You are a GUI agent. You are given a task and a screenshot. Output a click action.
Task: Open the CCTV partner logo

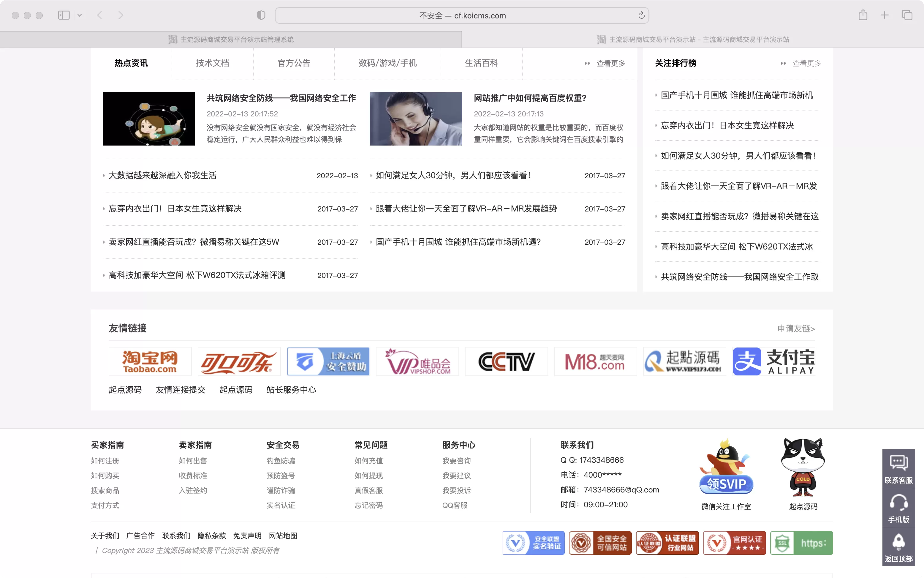tap(506, 362)
